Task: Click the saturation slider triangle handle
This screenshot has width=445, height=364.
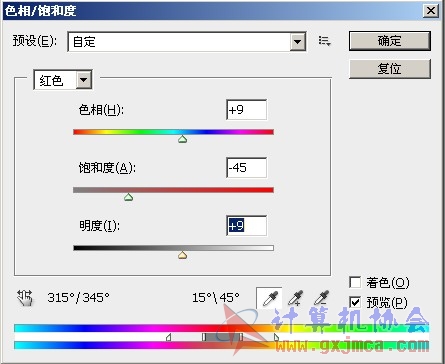Action: 129,197
